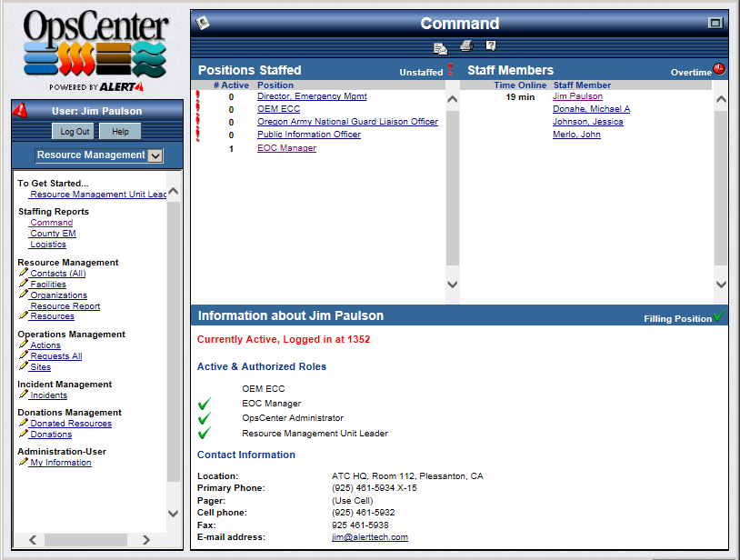Click the green checkmark beside EOC Manager role
Screen dimensions: 740x560
point(205,404)
